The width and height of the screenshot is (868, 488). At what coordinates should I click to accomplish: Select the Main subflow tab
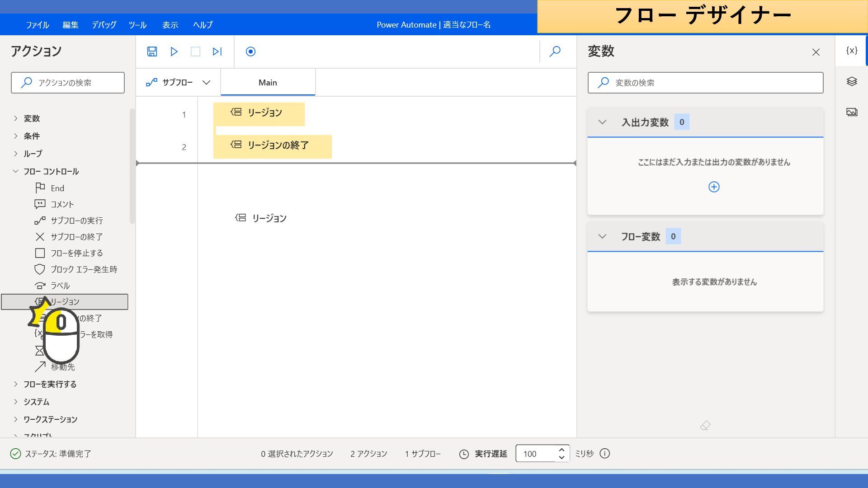tap(268, 83)
